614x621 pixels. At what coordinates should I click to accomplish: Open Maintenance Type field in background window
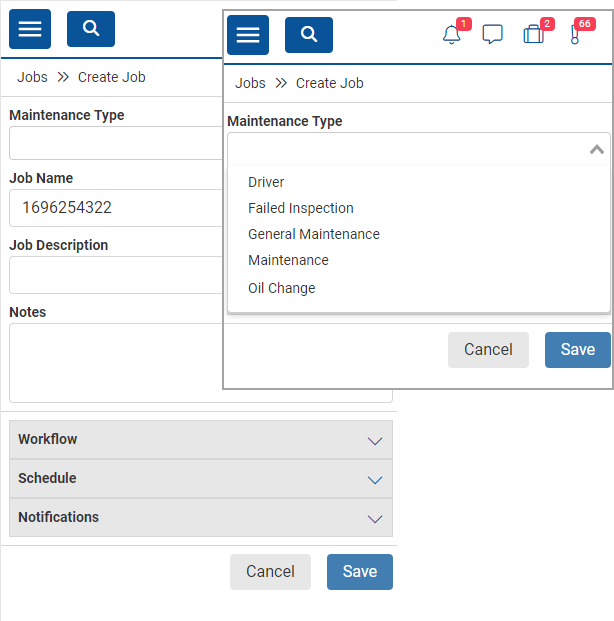click(116, 143)
